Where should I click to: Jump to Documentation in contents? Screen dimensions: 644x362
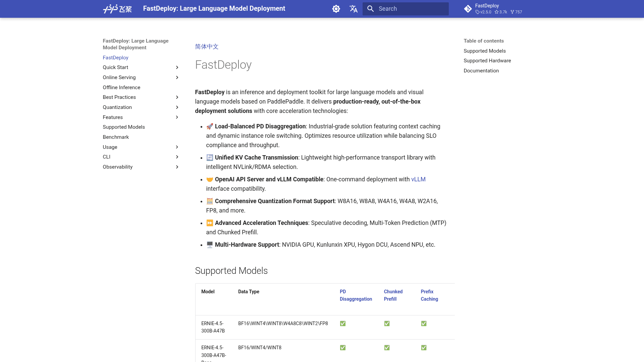pyautogui.click(x=481, y=71)
